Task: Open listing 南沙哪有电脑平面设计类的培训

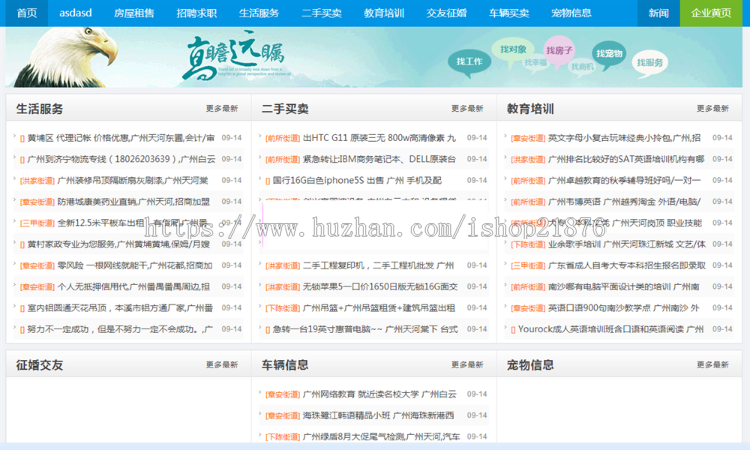Action: (624, 286)
